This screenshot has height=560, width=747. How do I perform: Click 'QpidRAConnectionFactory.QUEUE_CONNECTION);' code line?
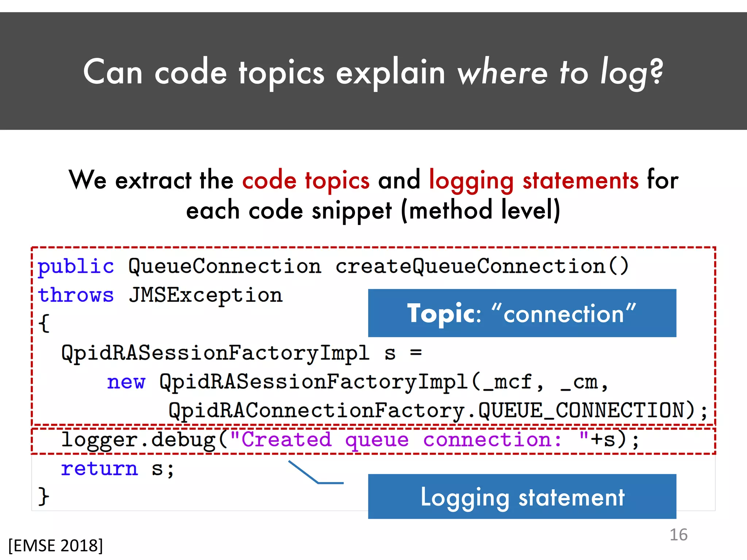(x=438, y=411)
